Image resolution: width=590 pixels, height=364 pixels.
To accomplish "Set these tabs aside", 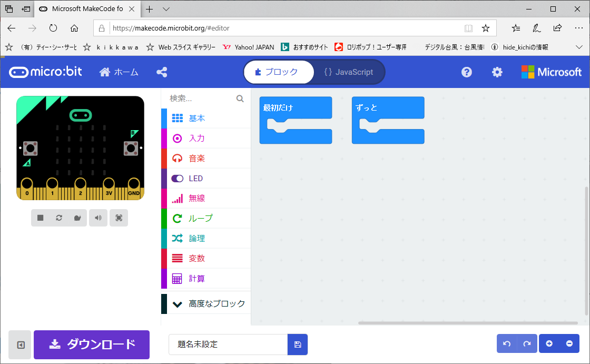I will (26, 9).
